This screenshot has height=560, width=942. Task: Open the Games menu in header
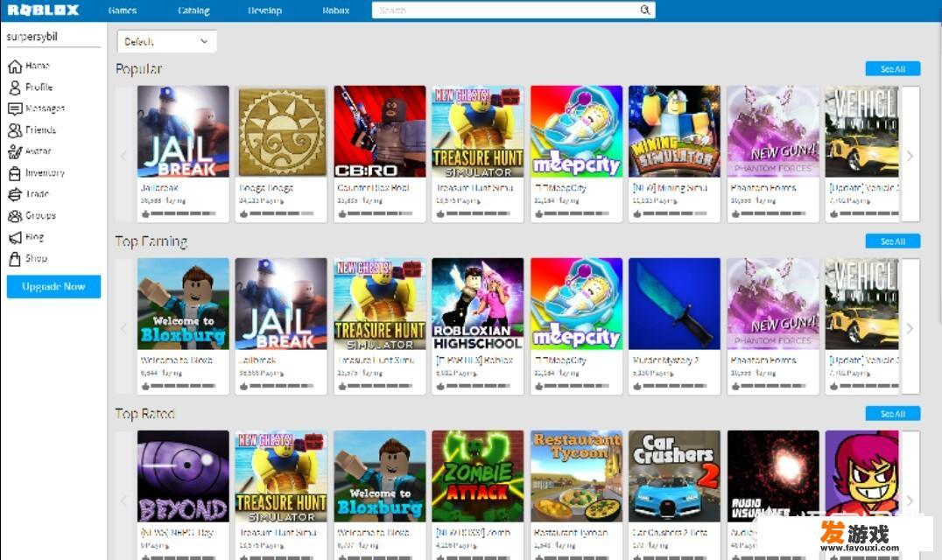[x=123, y=10]
